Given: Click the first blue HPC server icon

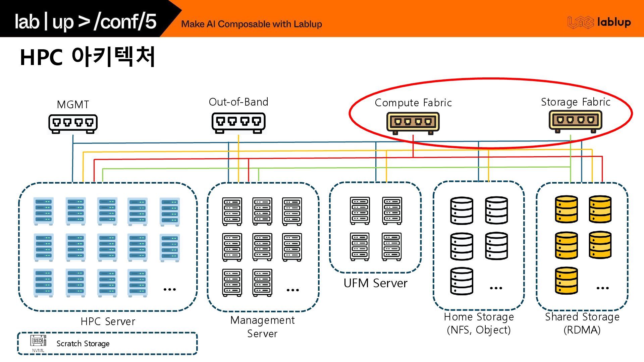Looking at the screenshot, I should click(44, 211).
